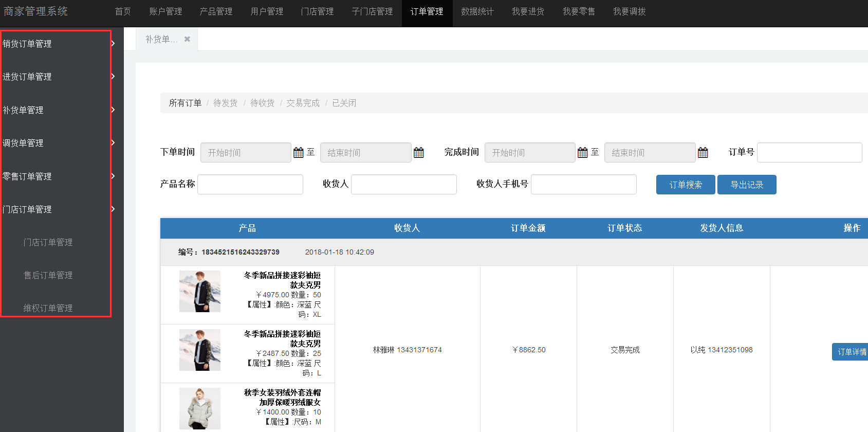This screenshot has height=432, width=868.
Task: Select 订单管理 in top navigation
Action: point(427,11)
